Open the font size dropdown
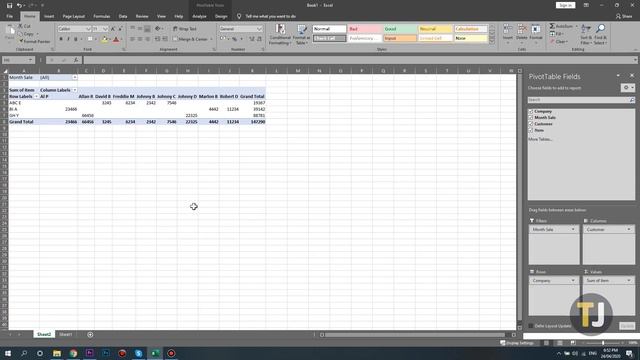The image size is (640, 360). coord(105,29)
